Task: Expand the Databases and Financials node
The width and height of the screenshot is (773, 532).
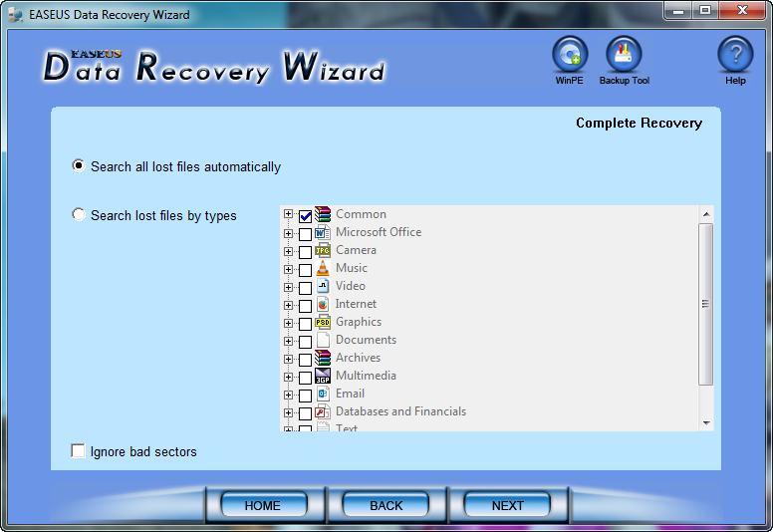Action: click(289, 412)
